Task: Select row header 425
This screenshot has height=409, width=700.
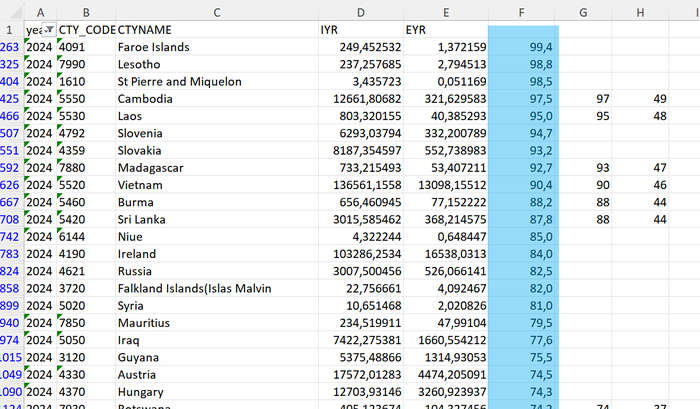Action: (11, 99)
